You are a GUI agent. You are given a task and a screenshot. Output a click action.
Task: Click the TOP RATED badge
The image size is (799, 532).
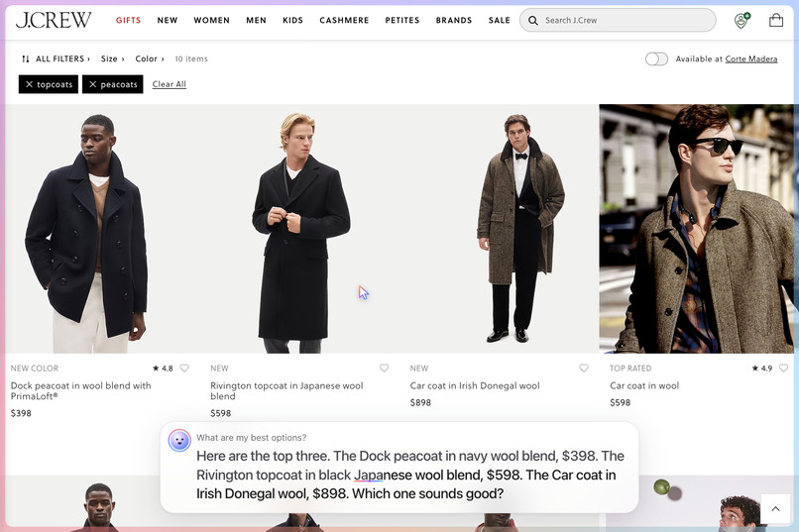point(630,369)
